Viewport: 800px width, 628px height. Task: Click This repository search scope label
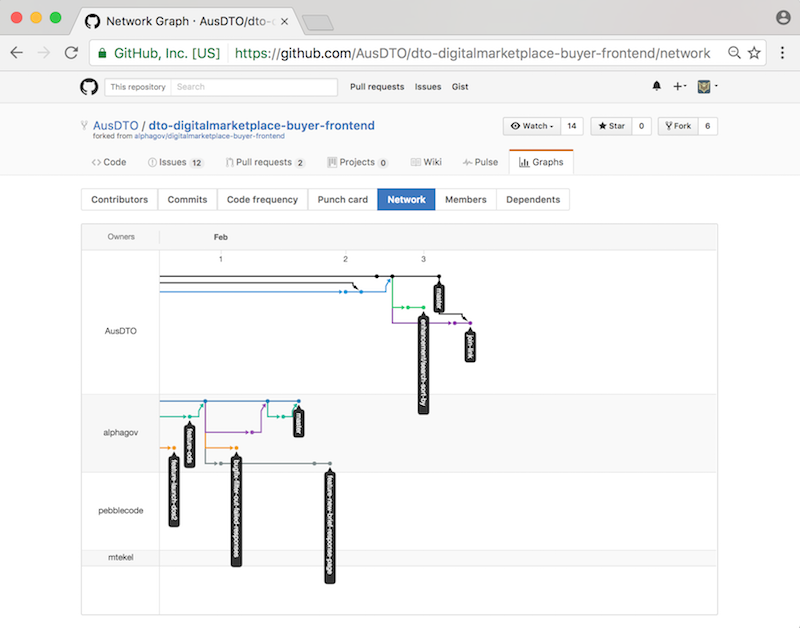click(138, 87)
